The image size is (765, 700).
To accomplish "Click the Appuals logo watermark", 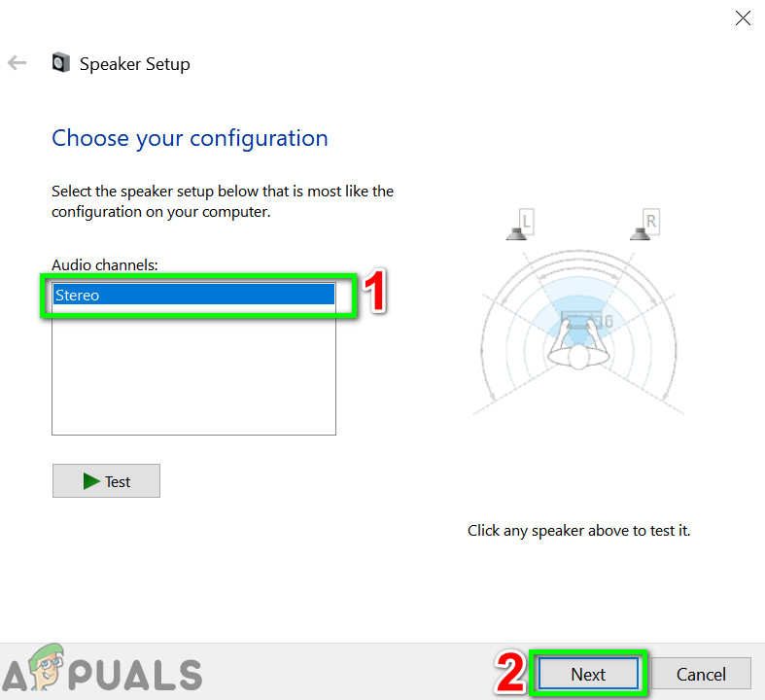I will pos(101,670).
